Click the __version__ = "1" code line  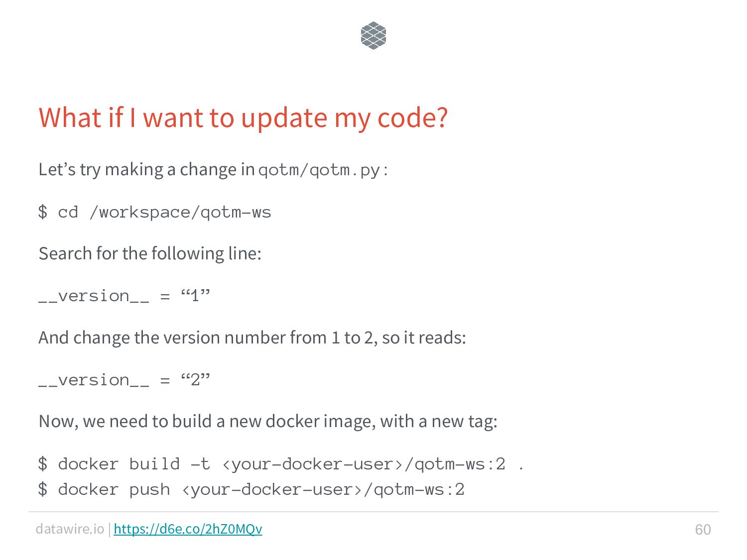pyautogui.click(x=124, y=296)
